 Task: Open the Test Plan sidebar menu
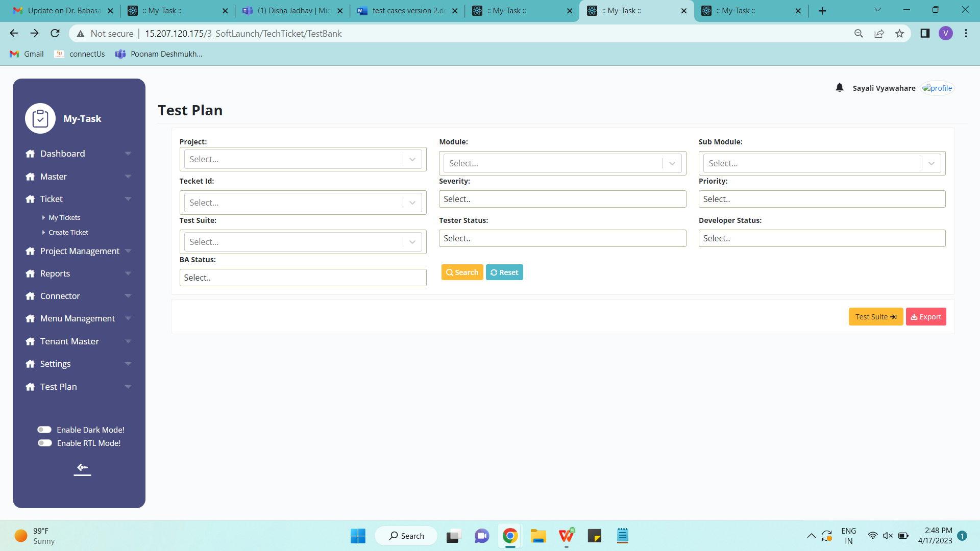79,387
